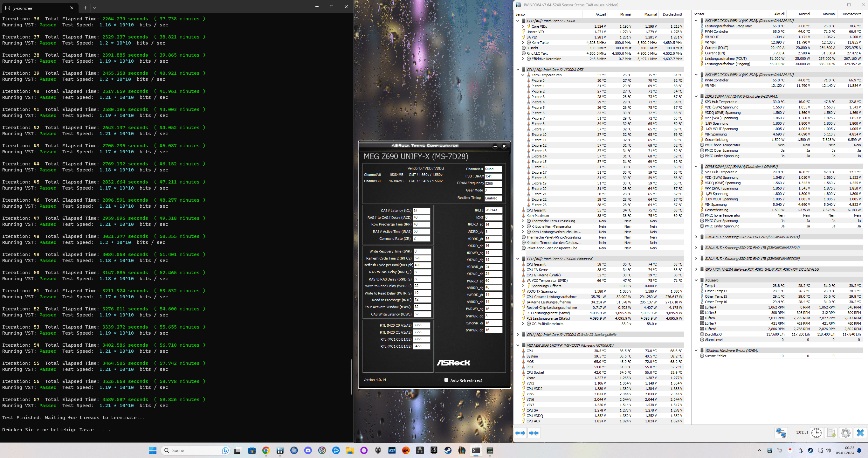Click the tREFI value field

pyautogui.click(x=493, y=210)
